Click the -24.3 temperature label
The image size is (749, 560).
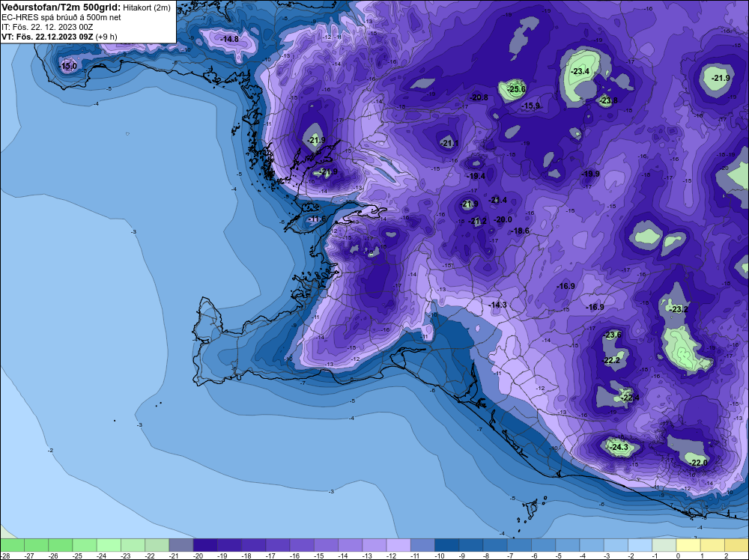tap(619, 448)
